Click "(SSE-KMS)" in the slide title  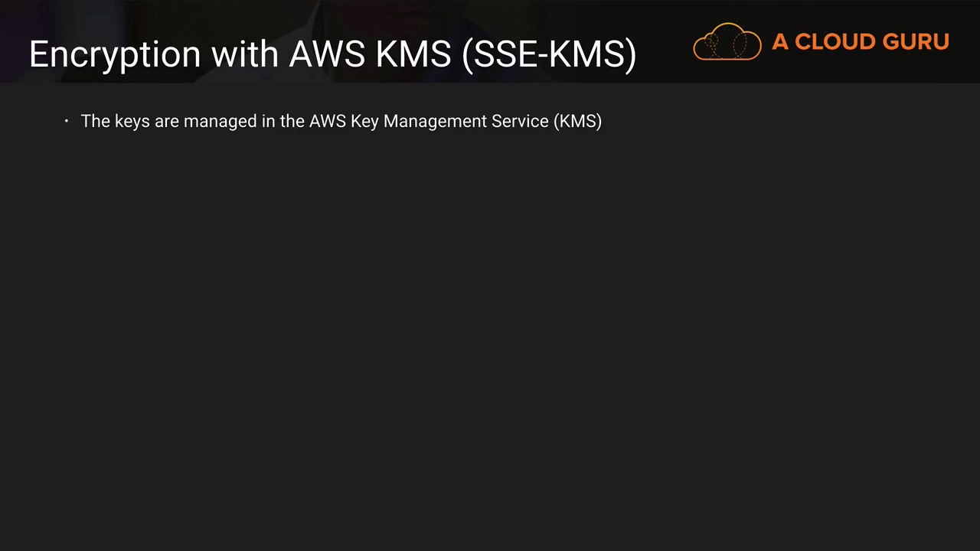coord(549,54)
